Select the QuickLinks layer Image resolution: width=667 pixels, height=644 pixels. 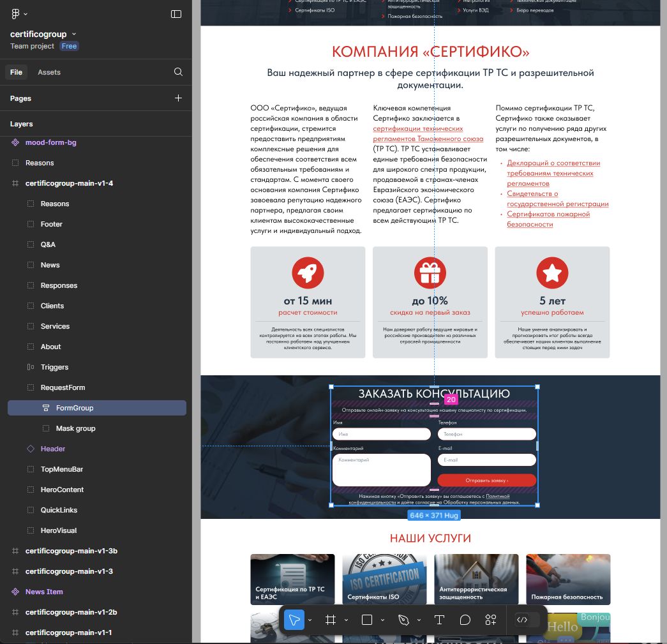[59, 510]
